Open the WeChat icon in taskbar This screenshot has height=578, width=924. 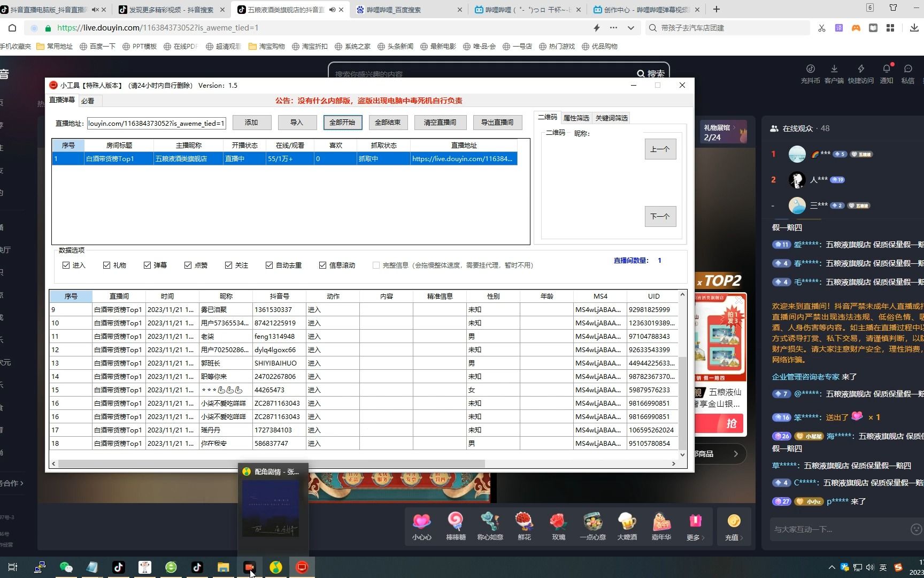66,567
